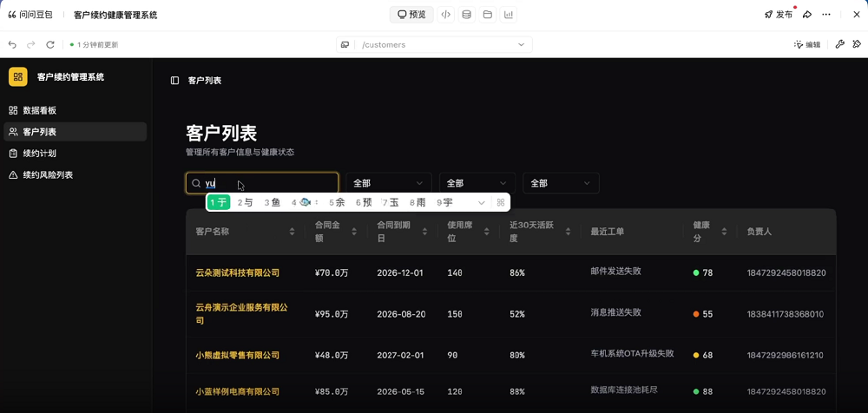Viewport: 868px width, 413px height.
Task: Click the 发布 publish button
Action: [x=779, y=15]
